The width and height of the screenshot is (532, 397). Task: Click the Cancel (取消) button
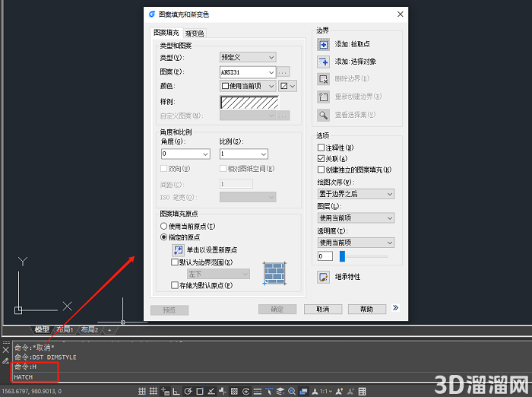coord(323,309)
